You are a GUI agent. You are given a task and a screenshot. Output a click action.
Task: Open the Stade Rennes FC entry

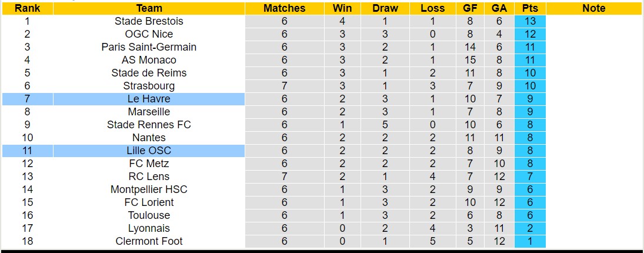pyautogui.click(x=149, y=125)
